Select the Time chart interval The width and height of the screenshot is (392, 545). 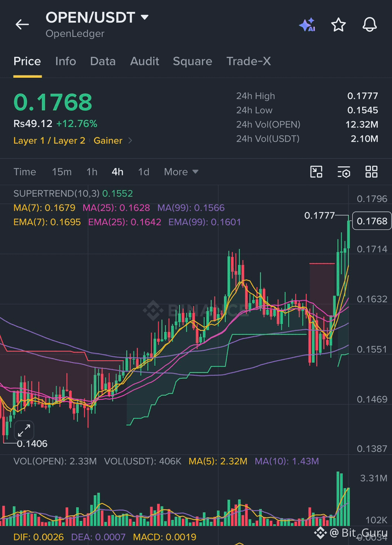coord(25,172)
